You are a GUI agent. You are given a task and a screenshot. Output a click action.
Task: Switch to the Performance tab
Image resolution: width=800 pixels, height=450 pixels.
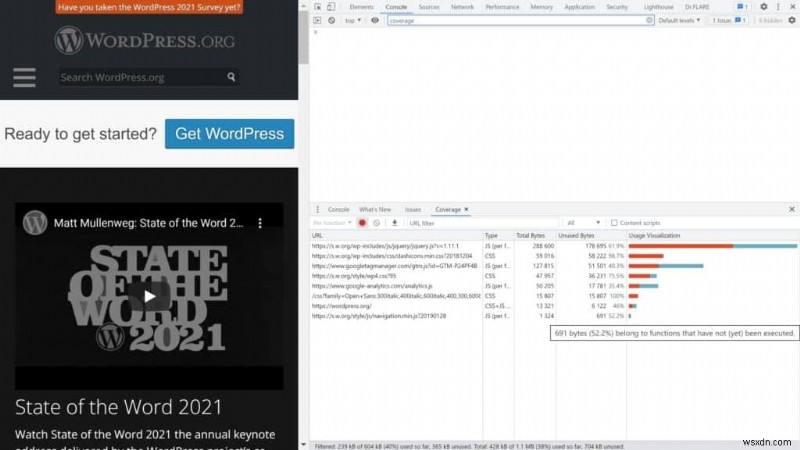click(502, 7)
